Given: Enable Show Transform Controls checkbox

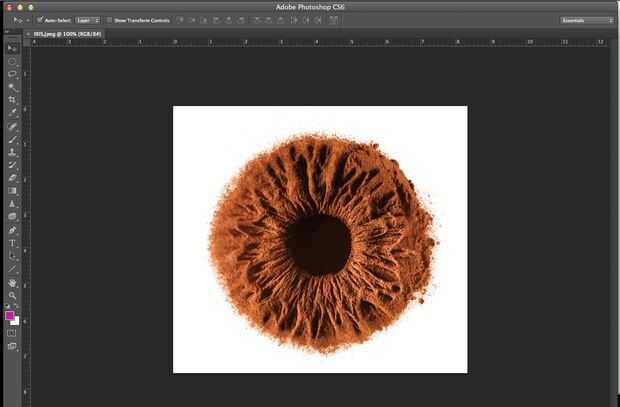Looking at the screenshot, I should [x=110, y=20].
